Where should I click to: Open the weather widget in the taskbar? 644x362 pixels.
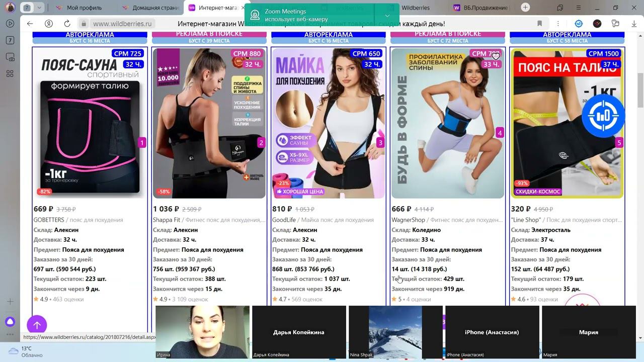[x=25, y=351]
